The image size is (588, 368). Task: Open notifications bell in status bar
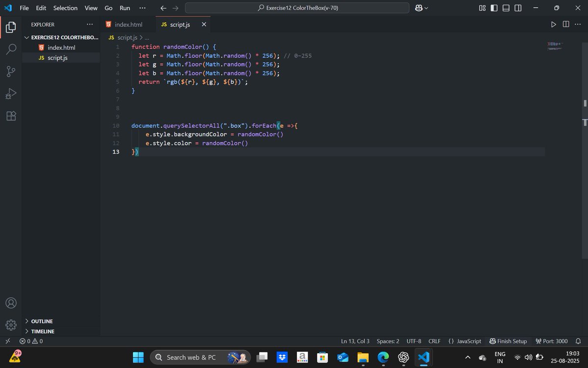(578, 341)
